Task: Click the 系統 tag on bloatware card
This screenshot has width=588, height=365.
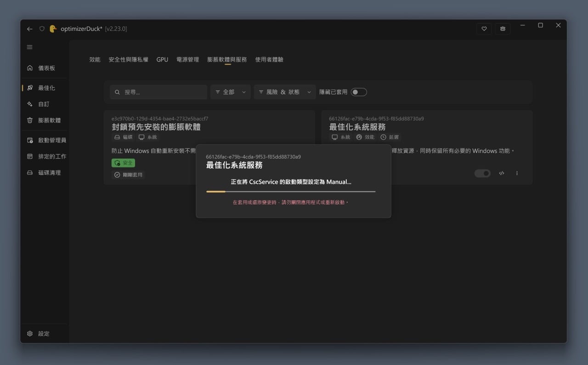Action: 148,137
